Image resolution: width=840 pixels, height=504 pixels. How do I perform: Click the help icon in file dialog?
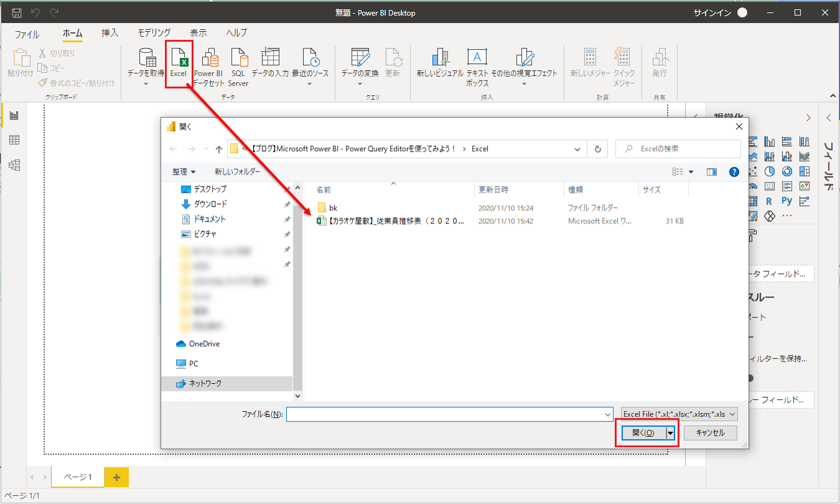(734, 172)
